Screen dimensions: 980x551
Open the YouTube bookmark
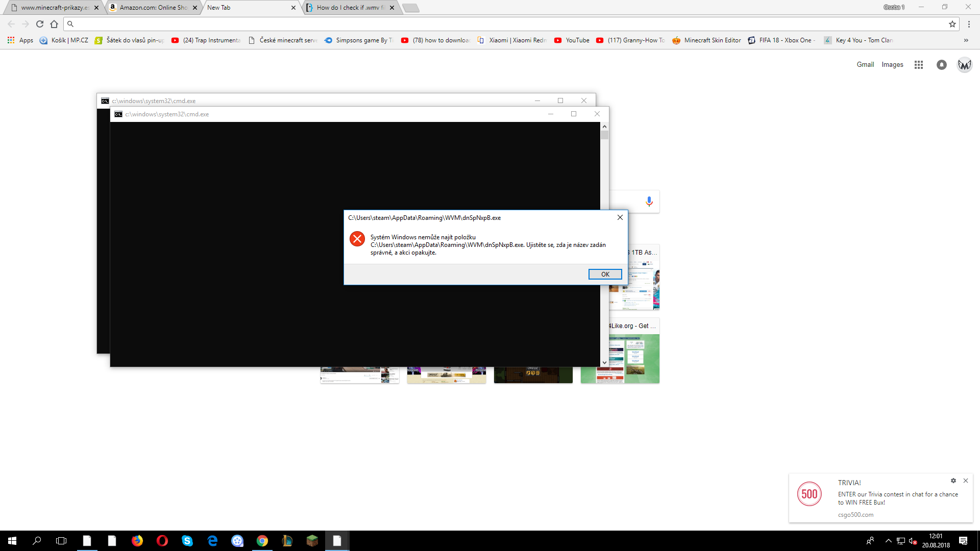coord(572,40)
